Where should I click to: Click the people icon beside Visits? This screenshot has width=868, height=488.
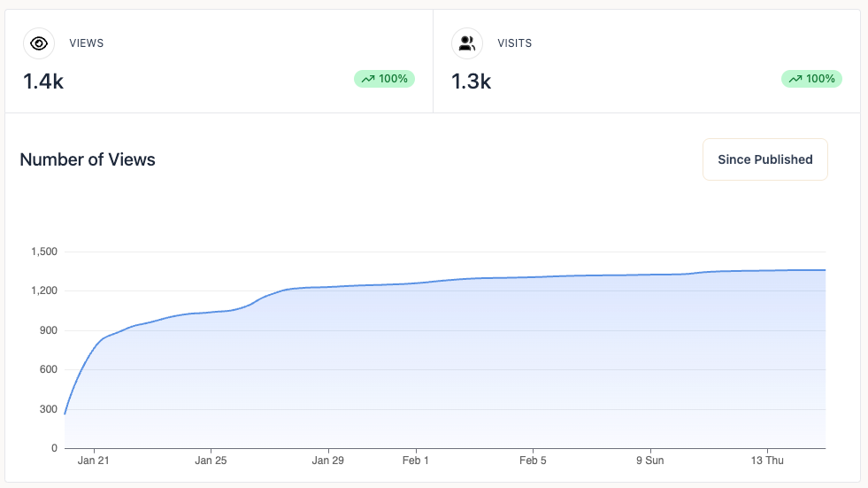point(466,43)
